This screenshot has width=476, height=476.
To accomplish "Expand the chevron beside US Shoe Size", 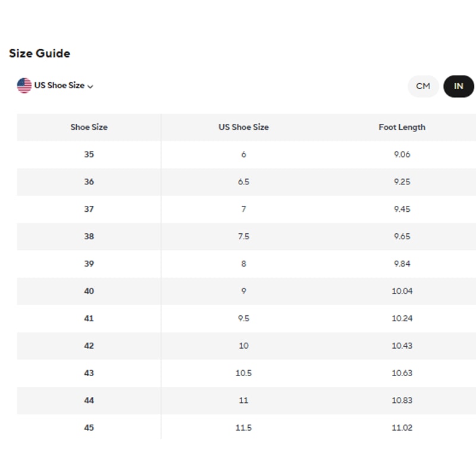I will pos(90,87).
